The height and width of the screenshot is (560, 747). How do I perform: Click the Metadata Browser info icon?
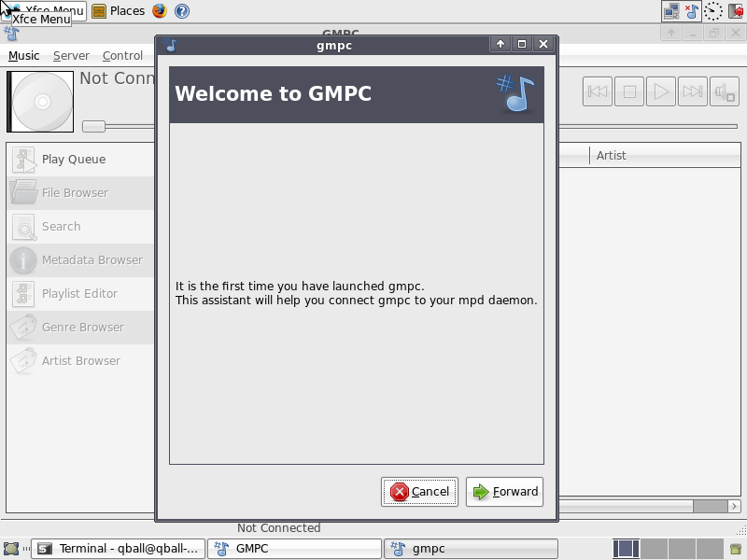pyautogui.click(x=23, y=260)
